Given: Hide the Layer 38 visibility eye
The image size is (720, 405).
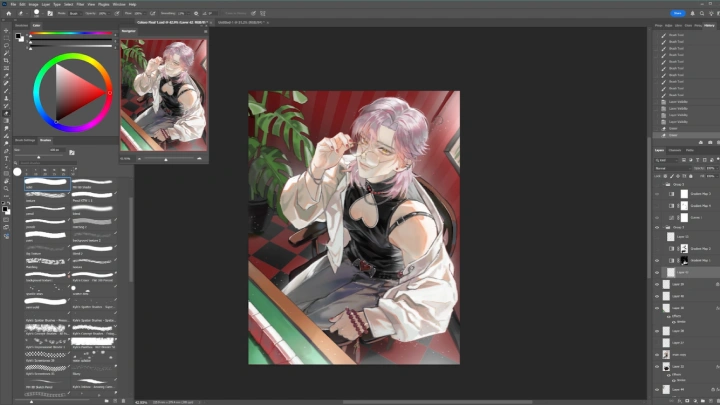Looking at the screenshot, I should [657, 308].
